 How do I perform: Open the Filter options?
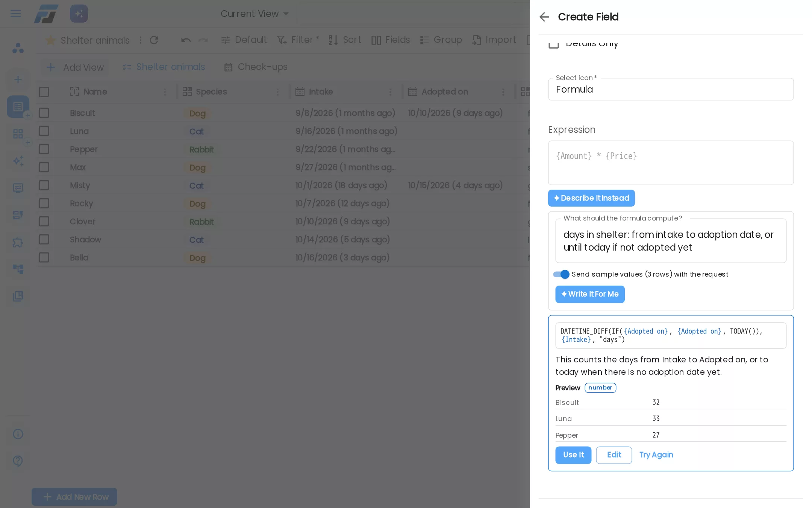[298, 40]
